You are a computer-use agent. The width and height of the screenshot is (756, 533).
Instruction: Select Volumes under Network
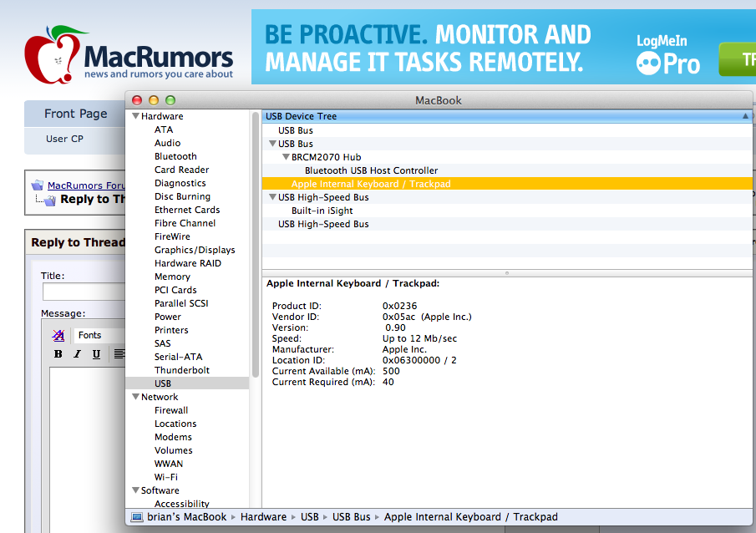point(173,450)
